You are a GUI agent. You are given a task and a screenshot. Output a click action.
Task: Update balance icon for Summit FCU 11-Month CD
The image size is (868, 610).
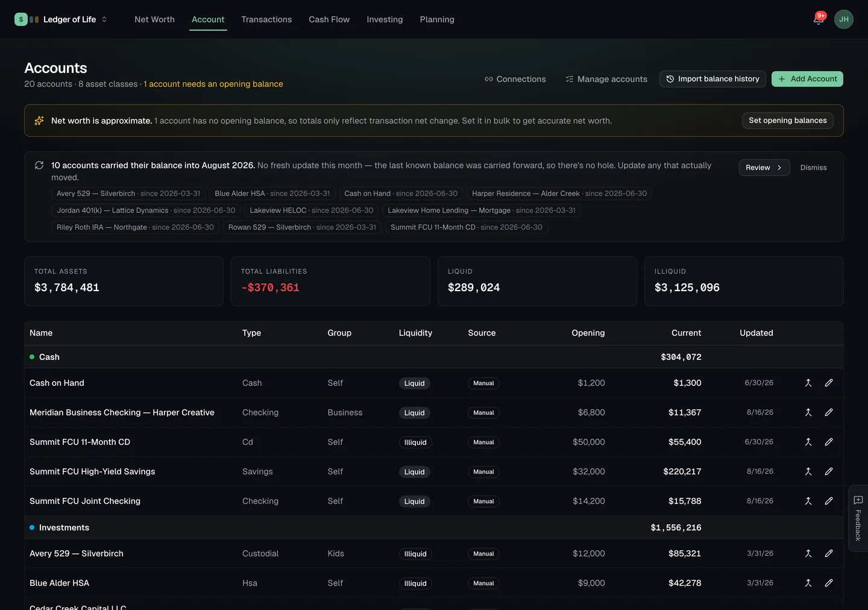[808, 442]
